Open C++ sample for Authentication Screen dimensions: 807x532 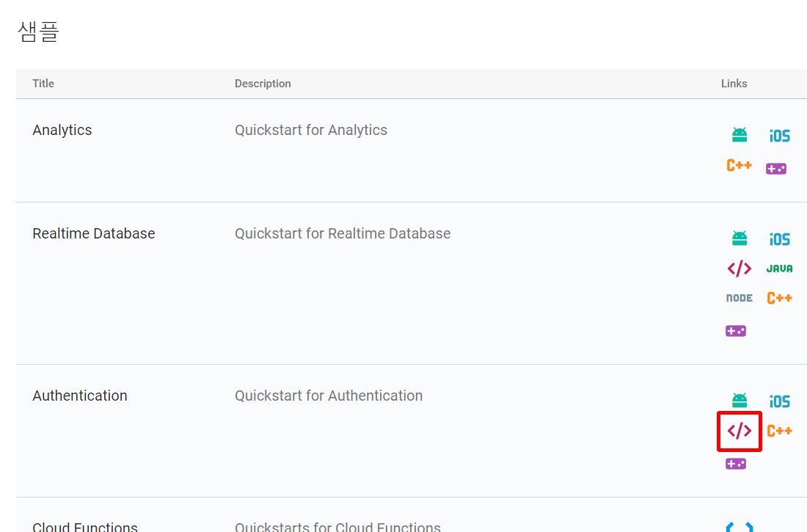coord(779,431)
